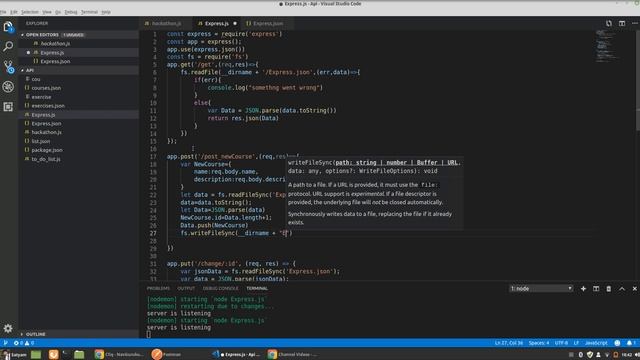Open the Search view in activity bar
This screenshot has width=640, height=360.
tap(8, 46)
